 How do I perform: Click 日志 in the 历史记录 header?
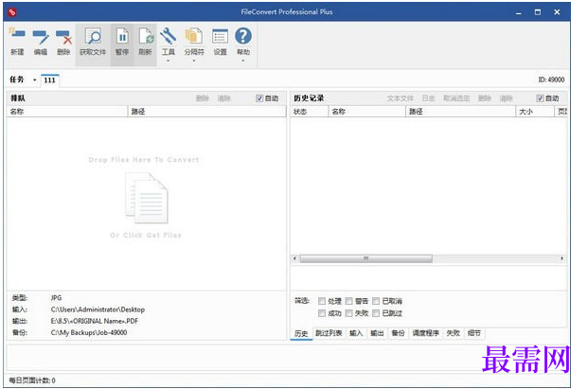(428, 98)
